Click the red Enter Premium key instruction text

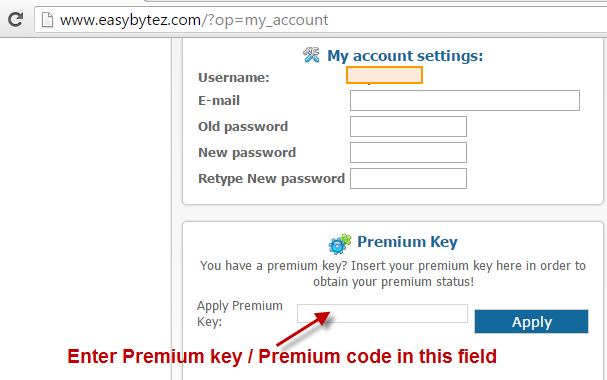[282, 356]
